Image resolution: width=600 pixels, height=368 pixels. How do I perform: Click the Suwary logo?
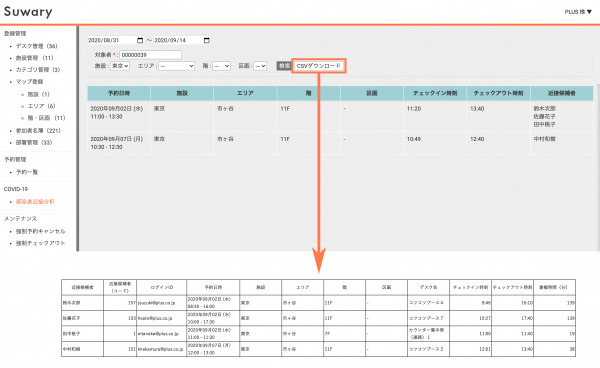coord(28,12)
